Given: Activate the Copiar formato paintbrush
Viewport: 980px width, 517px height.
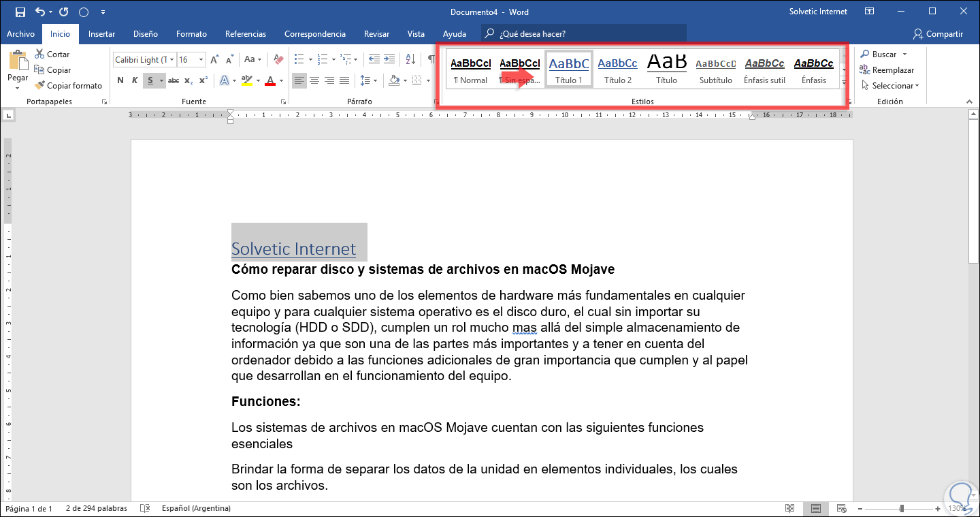Looking at the screenshot, I should pyautogui.click(x=68, y=86).
